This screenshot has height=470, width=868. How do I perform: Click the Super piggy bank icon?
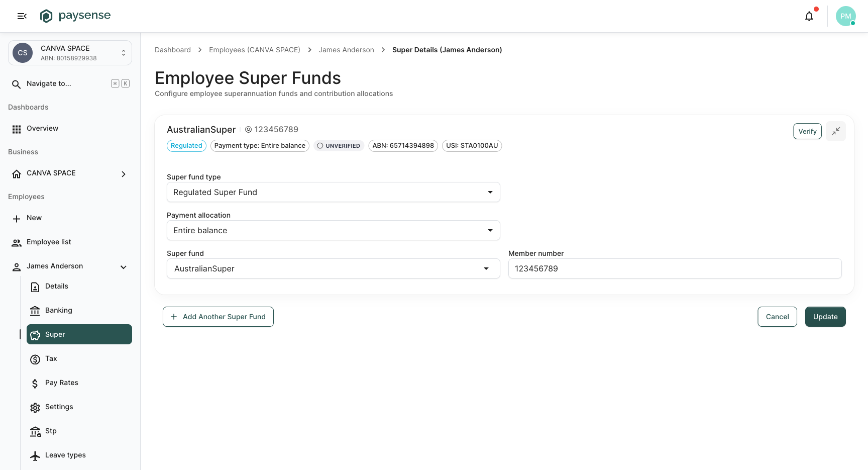tap(35, 335)
